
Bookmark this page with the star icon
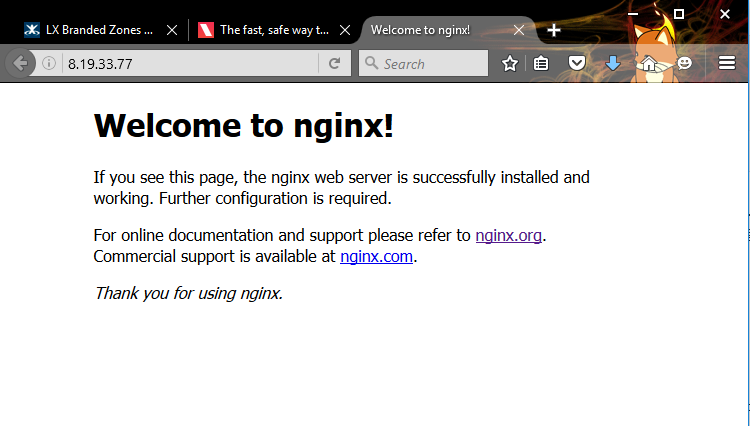tap(510, 63)
